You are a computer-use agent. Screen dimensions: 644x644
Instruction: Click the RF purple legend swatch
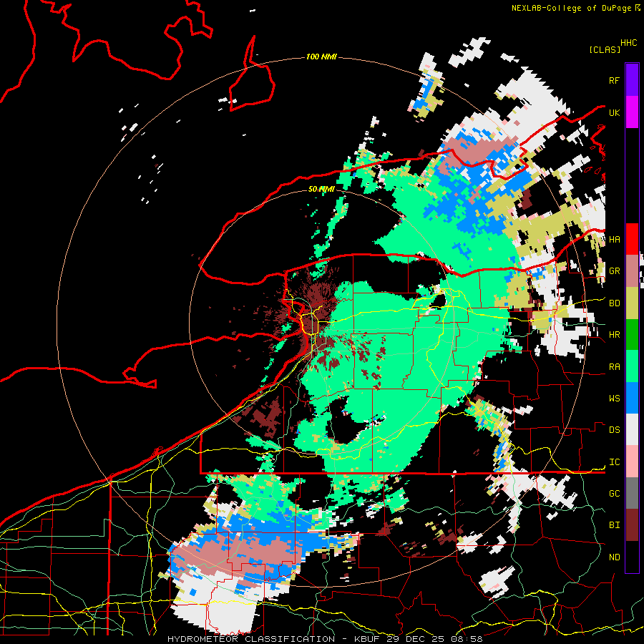click(632, 80)
